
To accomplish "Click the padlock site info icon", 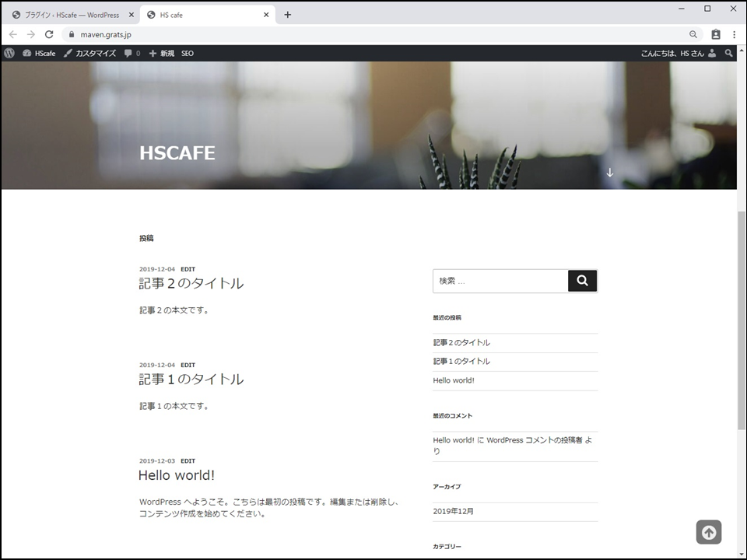I will pos(72,34).
